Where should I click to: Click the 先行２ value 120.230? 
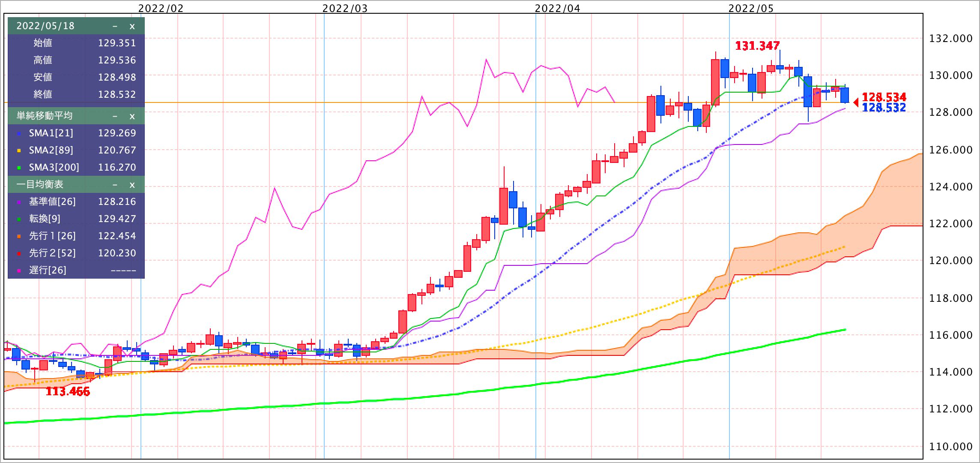[x=117, y=253]
